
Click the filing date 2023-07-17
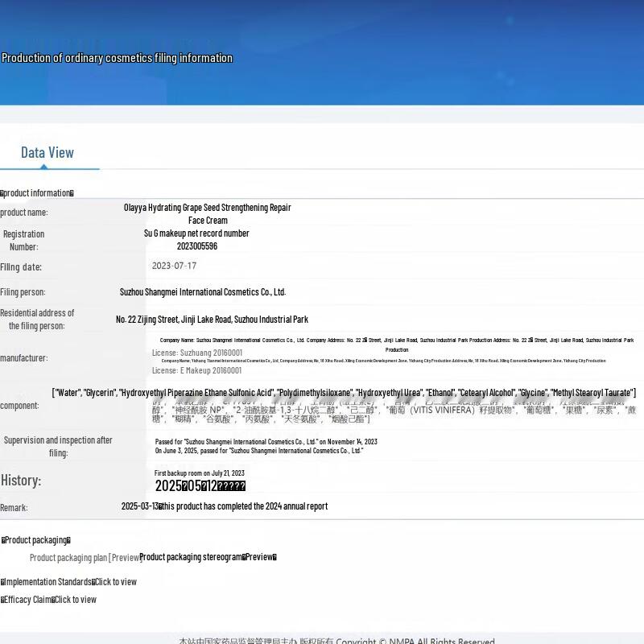point(174,266)
